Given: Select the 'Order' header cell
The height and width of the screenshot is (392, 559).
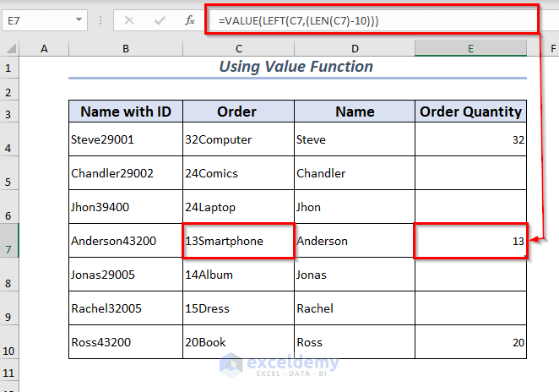Looking at the screenshot, I should pos(238,112).
